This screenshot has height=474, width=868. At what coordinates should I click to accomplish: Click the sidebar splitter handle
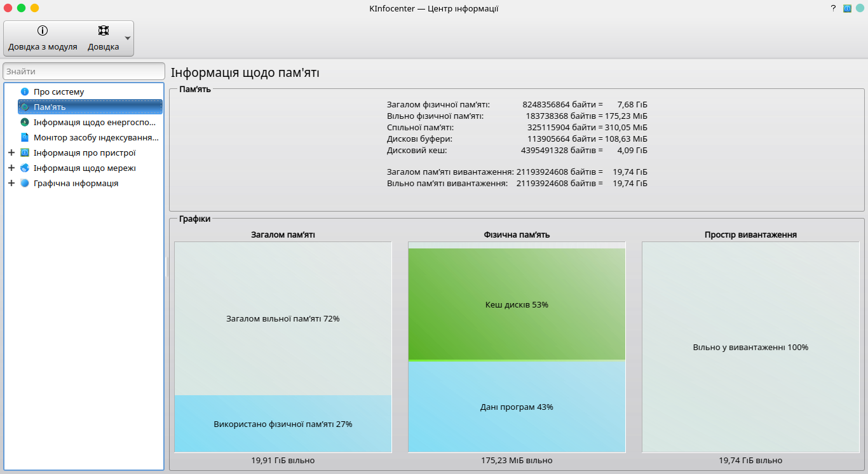[x=167, y=267]
